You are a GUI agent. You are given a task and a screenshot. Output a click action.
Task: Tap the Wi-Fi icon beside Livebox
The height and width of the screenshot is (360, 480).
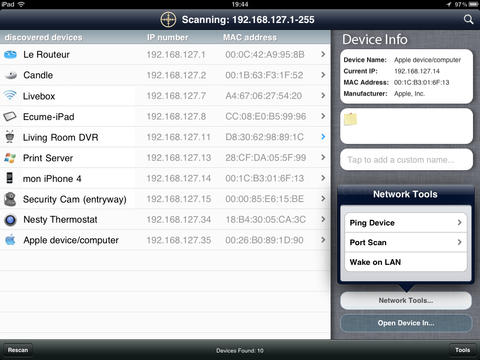click(x=10, y=96)
